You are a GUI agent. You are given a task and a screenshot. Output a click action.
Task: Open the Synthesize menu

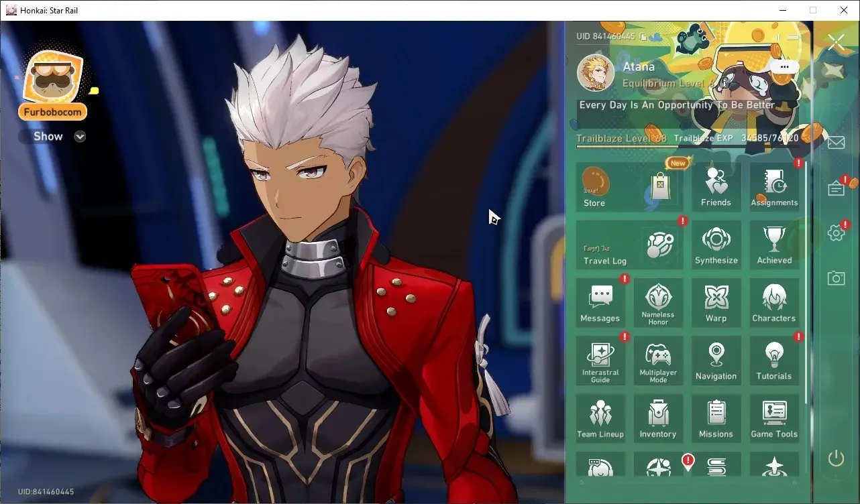[716, 245]
